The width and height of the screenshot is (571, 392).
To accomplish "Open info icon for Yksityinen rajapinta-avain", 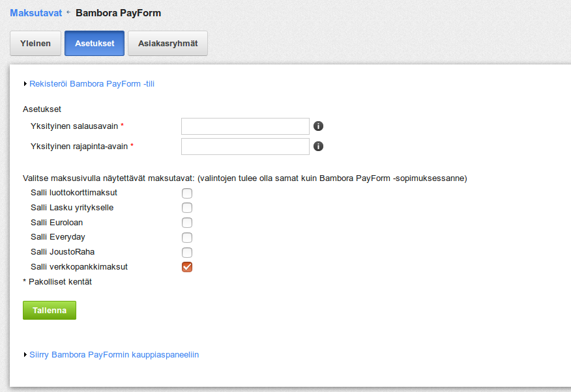I will click(x=318, y=146).
